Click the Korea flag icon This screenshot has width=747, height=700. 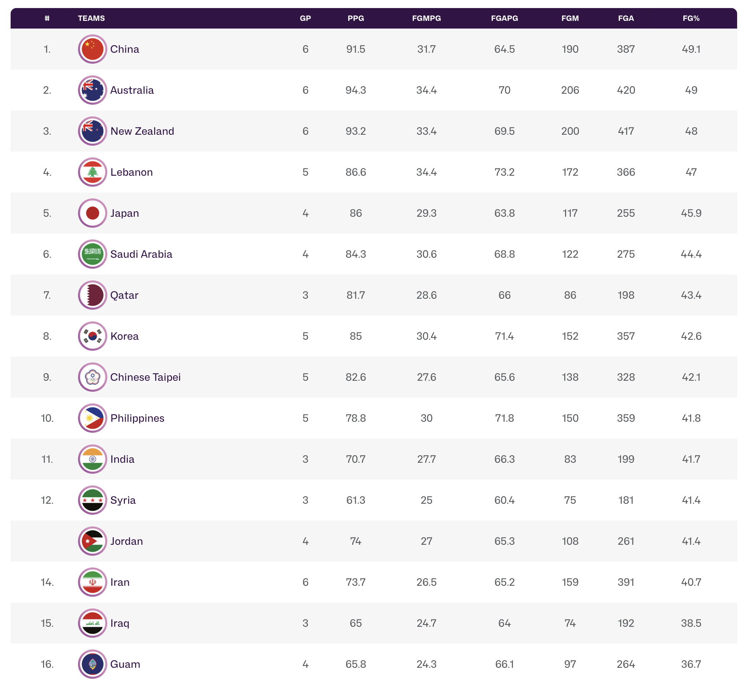coord(92,336)
